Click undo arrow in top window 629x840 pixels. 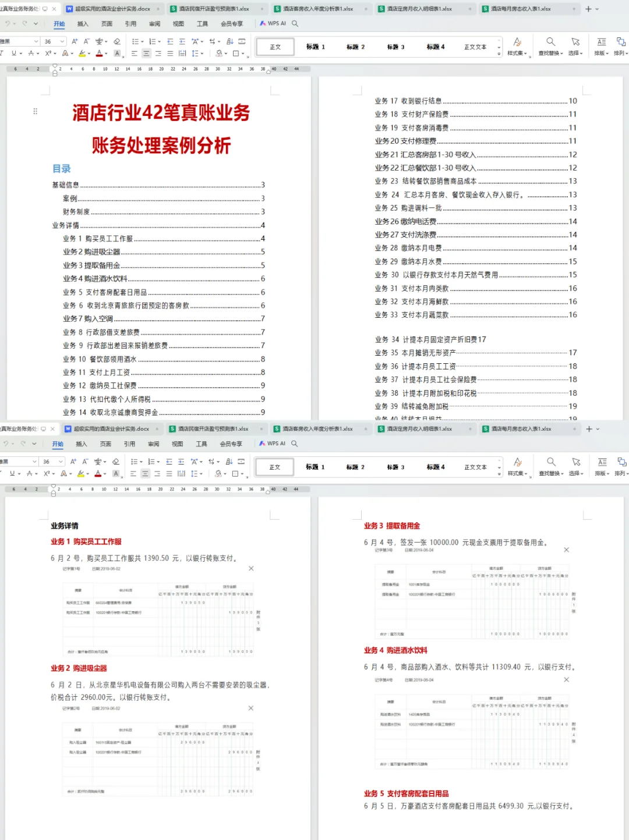[x=8, y=24]
